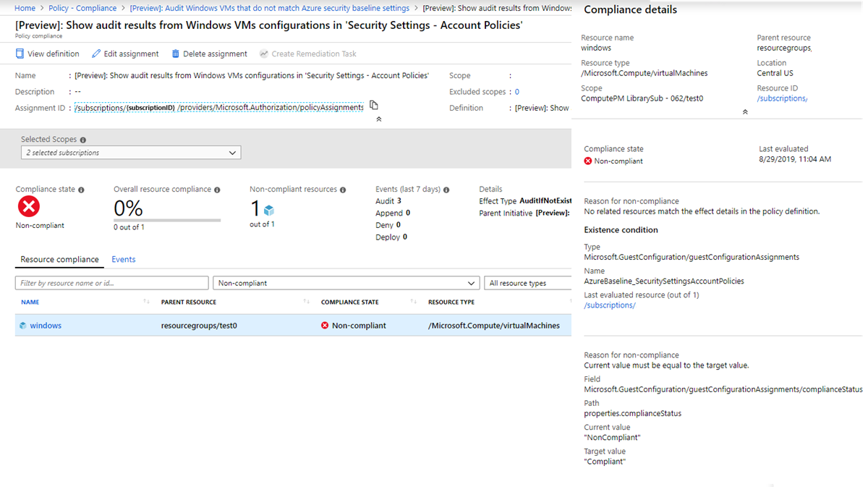The image size is (868, 487).
Task: Click the info icon beside Selected Scopes
Action: [x=83, y=140]
